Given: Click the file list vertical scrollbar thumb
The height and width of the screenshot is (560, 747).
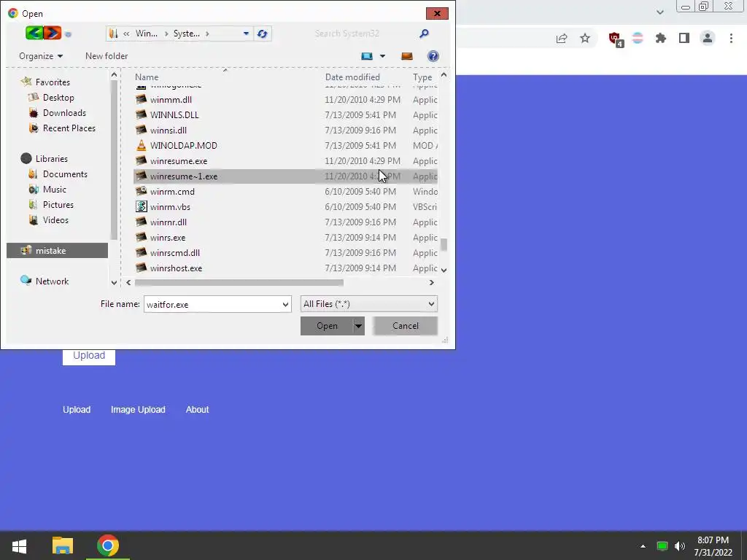Looking at the screenshot, I should pyautogui.click(x=444, y=244).
